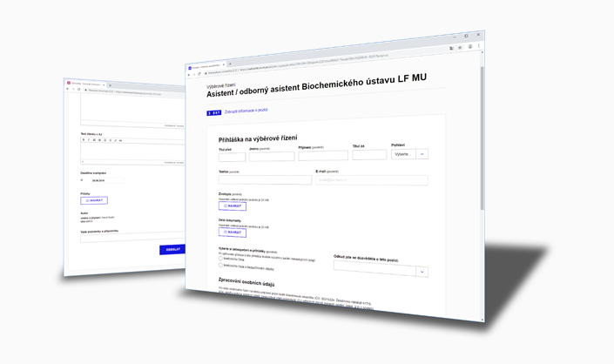Reload the page in the front browser window
The height and width of the screenshot is (364, 614).
[199, 74]
